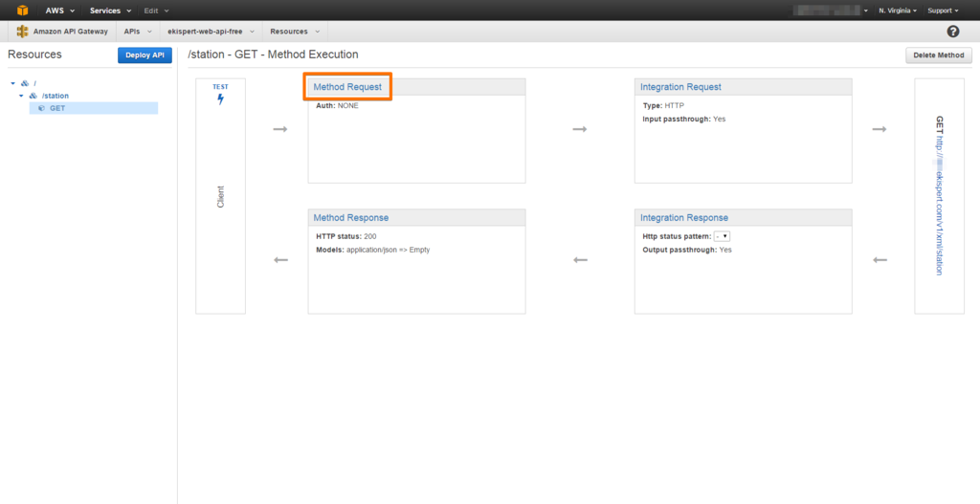Select the GET method in Resources tree
Viewport: 980px width, 504px height.
[x=57, y=108]
